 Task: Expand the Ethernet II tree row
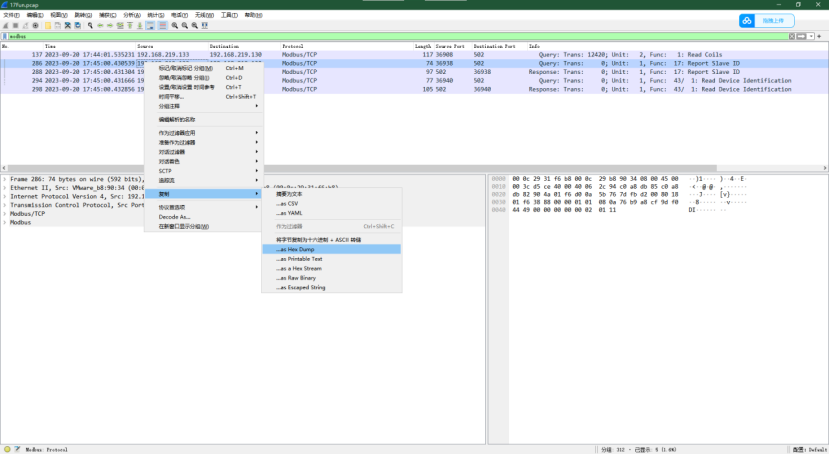coord(5,187)
